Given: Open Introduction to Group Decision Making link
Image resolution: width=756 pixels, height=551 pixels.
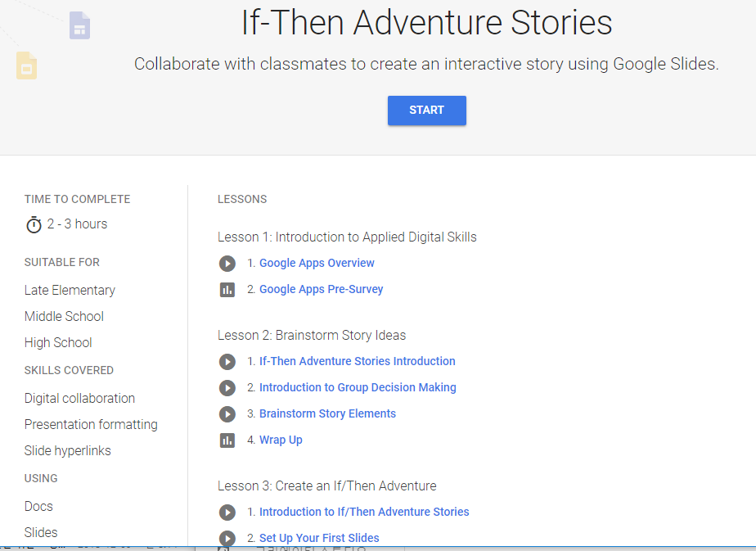Looking at the screenshot, I should [x=358, y=387].
